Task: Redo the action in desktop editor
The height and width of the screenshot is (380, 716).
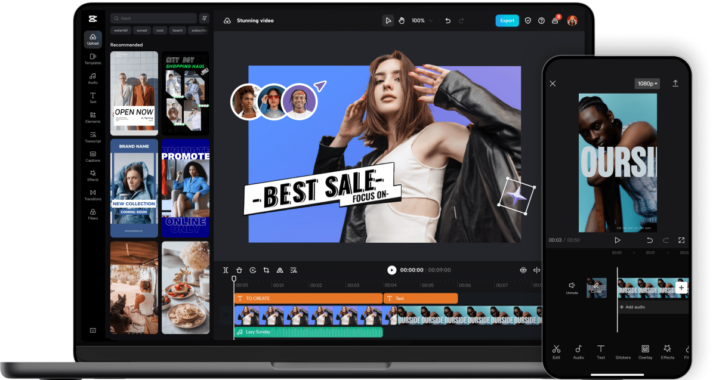Action: [x=461, y=21]
